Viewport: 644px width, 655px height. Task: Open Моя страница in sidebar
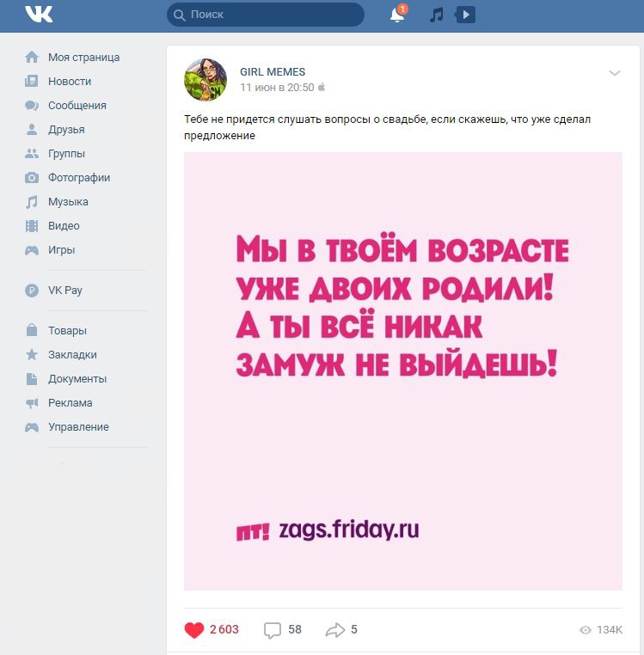tap(83, 58)
